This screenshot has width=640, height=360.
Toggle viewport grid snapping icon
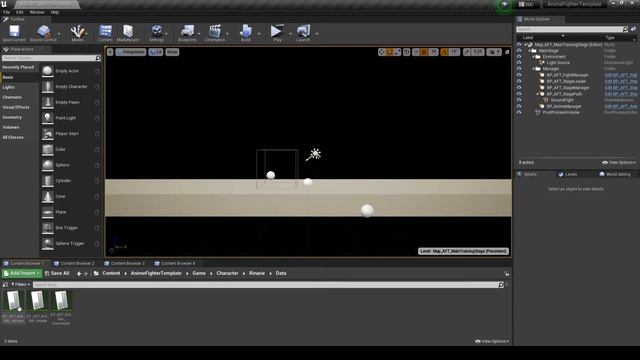pyautogui.click(x=424, y=52)
